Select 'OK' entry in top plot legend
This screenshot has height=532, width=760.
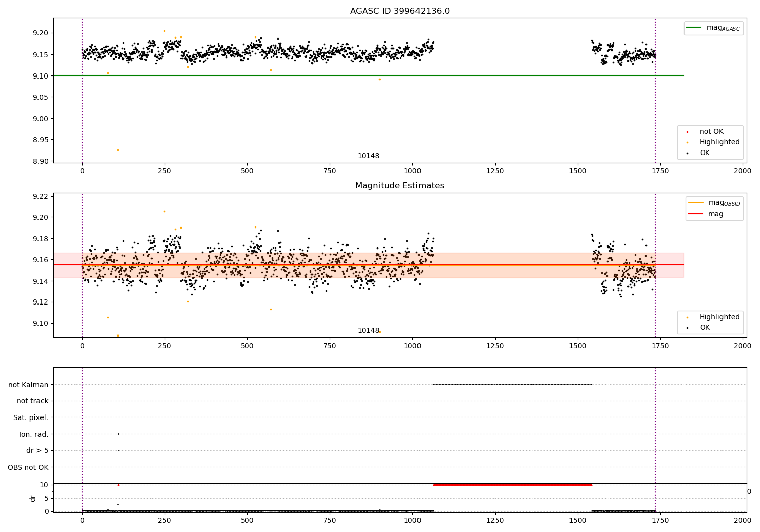705,153
